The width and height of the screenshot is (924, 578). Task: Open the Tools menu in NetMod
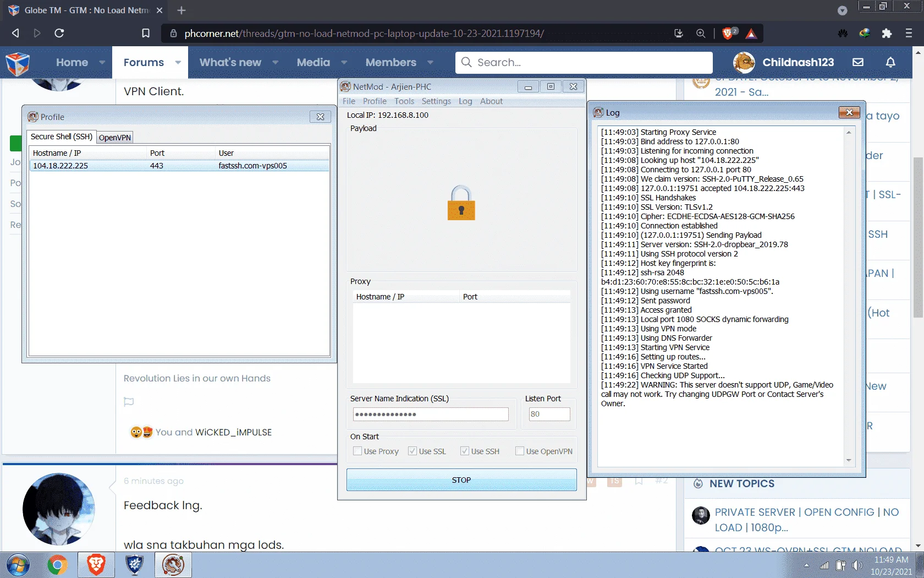pyautogui.click(x=404, y=101)
